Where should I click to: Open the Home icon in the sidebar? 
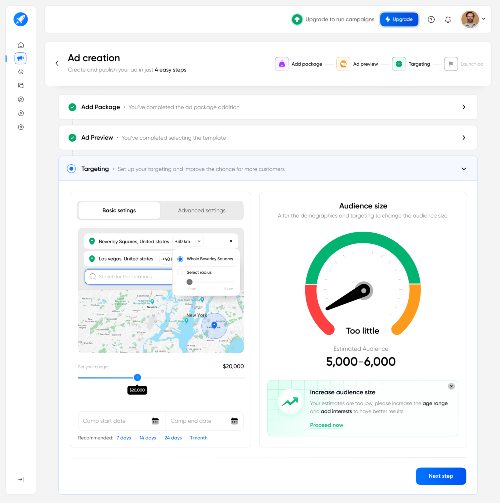click(x=21, y=45)
